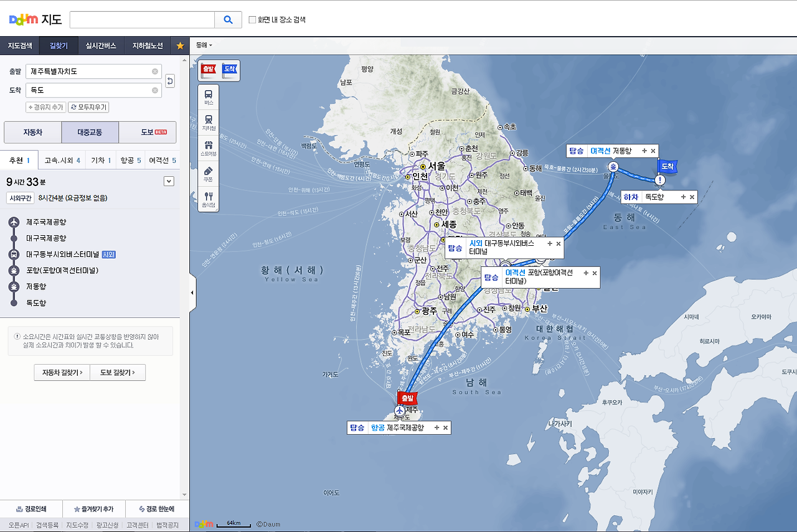Open the 여객선 5 routes tab
This screenshot has height=532, width=797.
pyautogui.click(x=163, y=161)
